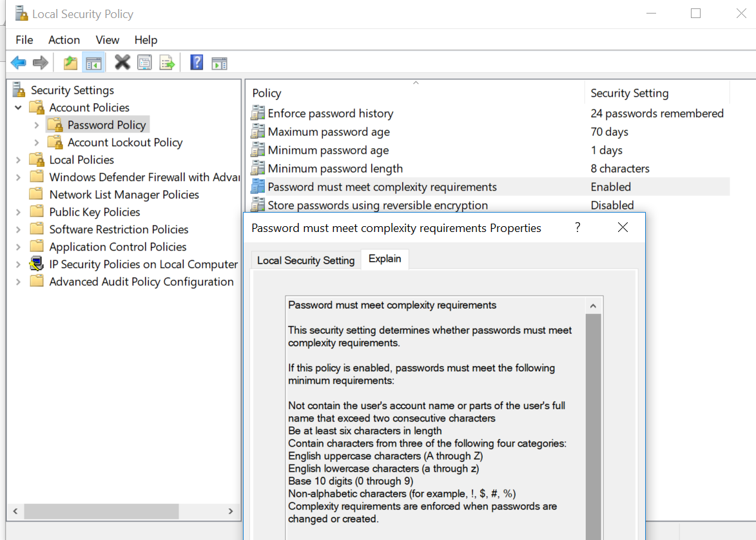Click the Store passwords using reversible encryption icon

click(258, 204)
